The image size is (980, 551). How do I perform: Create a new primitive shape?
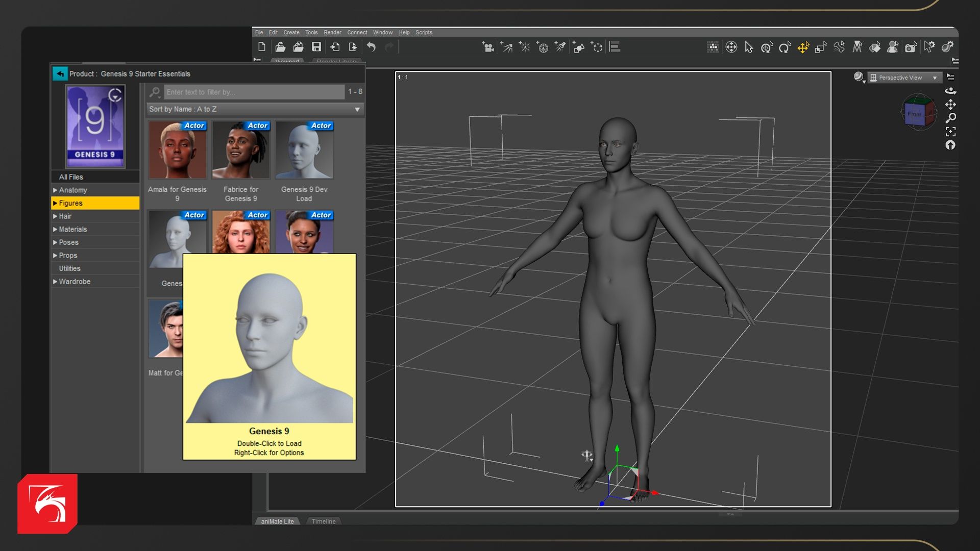(578, 47)
